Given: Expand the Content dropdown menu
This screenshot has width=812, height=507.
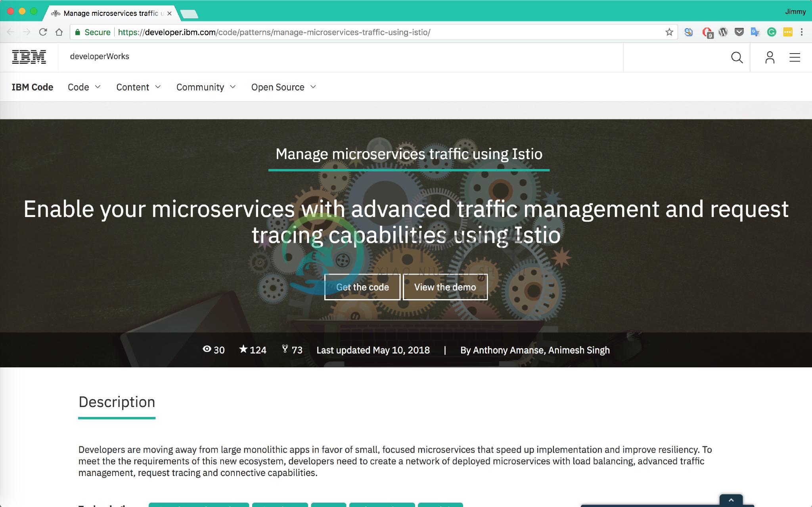Looking at the screenshot, I should [x=139, y=87].
